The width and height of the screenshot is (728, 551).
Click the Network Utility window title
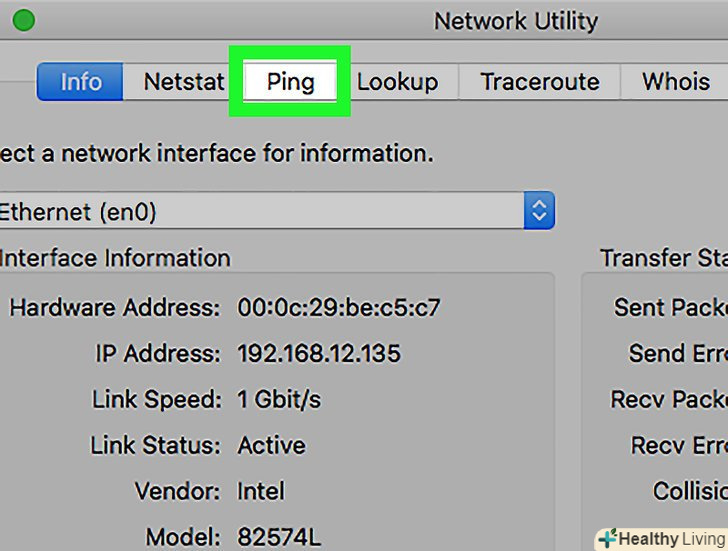tap(515, 20)
